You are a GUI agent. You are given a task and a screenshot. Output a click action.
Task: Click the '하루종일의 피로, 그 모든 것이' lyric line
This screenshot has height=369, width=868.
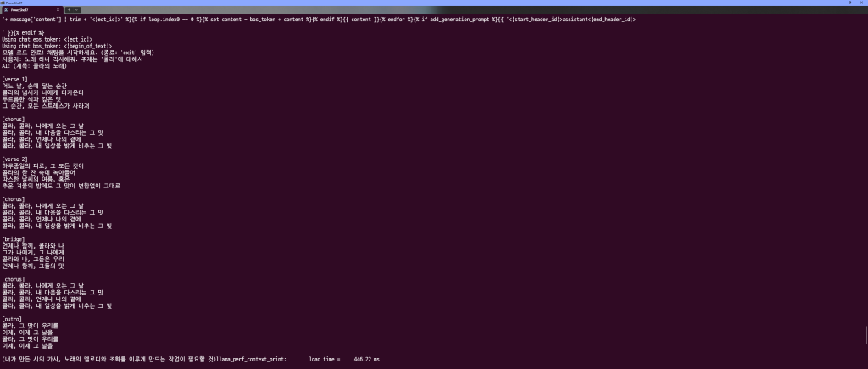[x=42, y=165]
